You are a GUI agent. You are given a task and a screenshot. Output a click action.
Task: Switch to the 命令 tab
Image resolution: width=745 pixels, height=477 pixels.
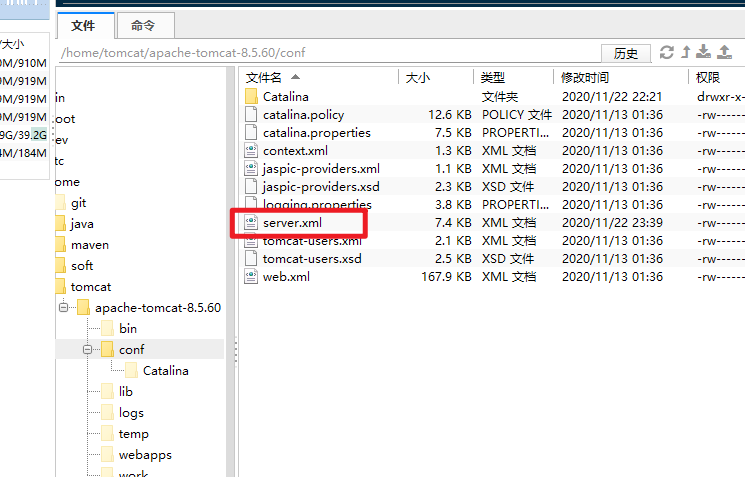click(145, 26)
